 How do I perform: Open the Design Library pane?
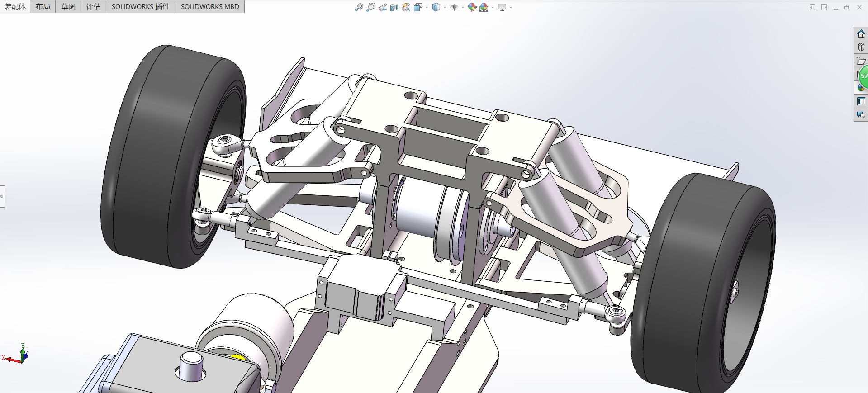pos(861,47)
